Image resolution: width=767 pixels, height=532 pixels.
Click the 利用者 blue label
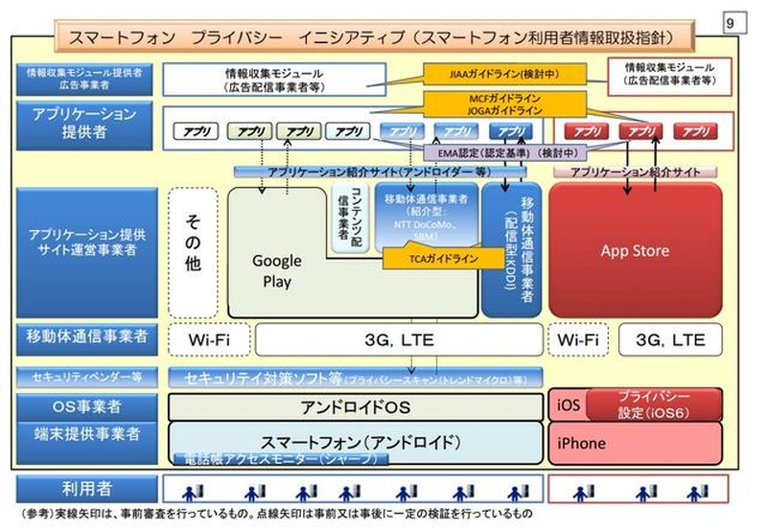pos(84,490)
